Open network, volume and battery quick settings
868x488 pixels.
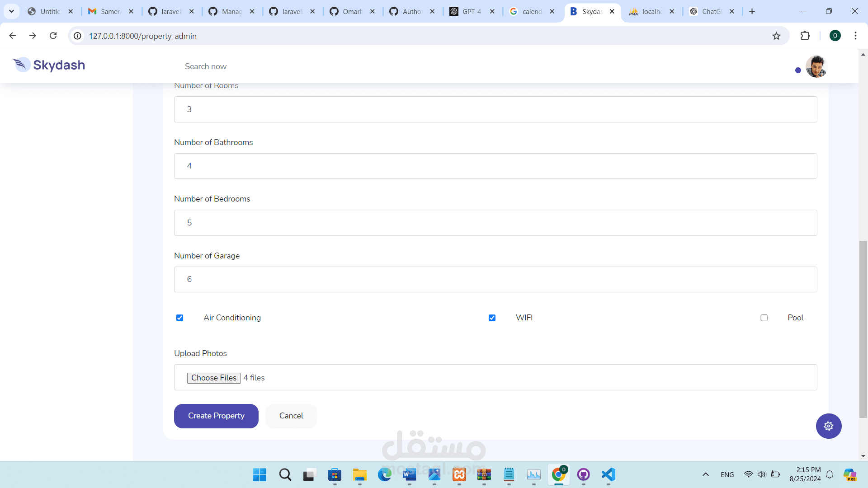762,474
